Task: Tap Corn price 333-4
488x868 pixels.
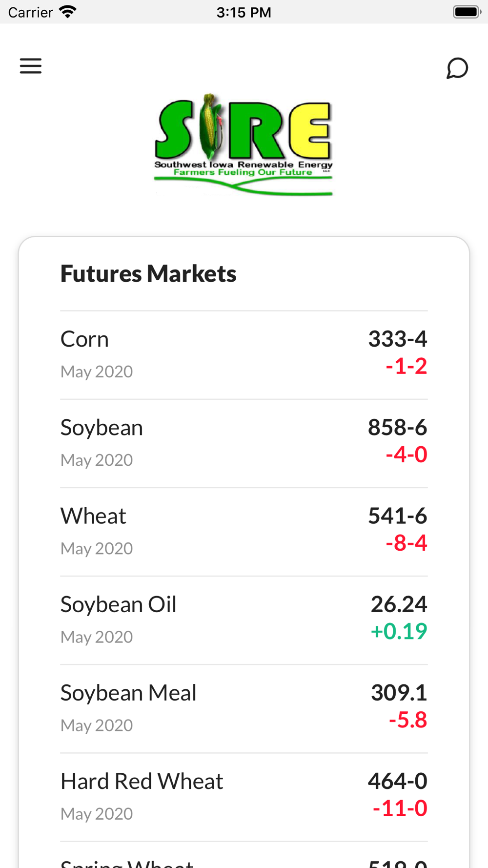Action: [x=397, y=339]
